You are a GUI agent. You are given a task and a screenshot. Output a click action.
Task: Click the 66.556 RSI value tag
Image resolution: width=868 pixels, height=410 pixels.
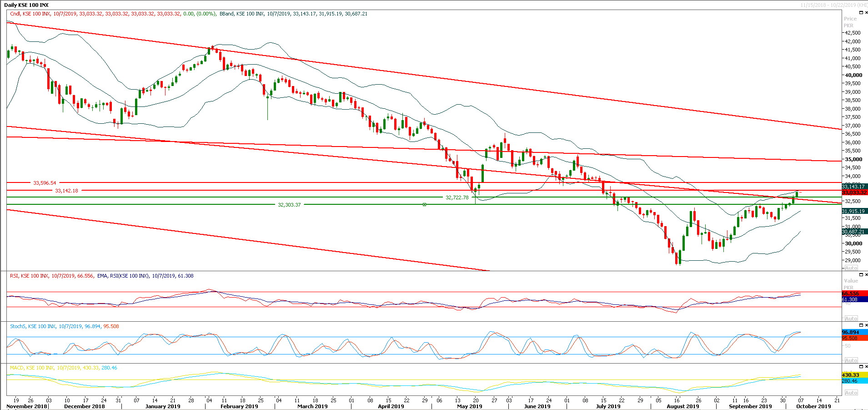[854, 294]
